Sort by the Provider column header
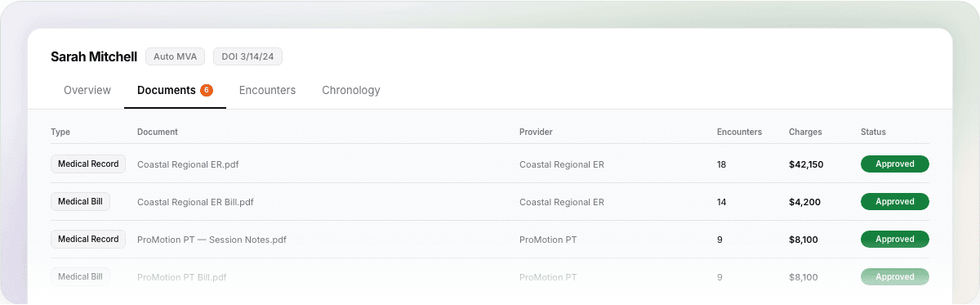Screen dimensions: 980x305 (x=536, y=132)
